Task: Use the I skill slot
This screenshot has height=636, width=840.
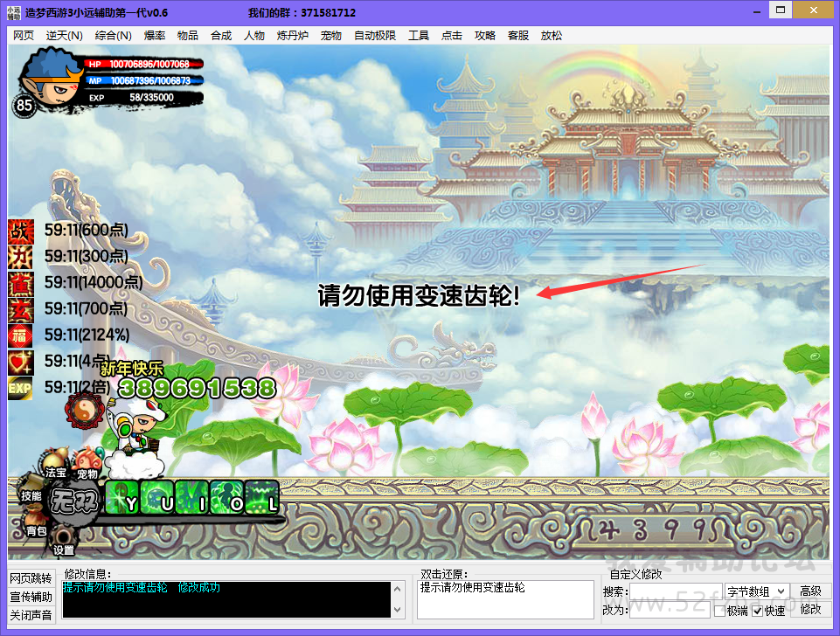Action: click(191, 497)
